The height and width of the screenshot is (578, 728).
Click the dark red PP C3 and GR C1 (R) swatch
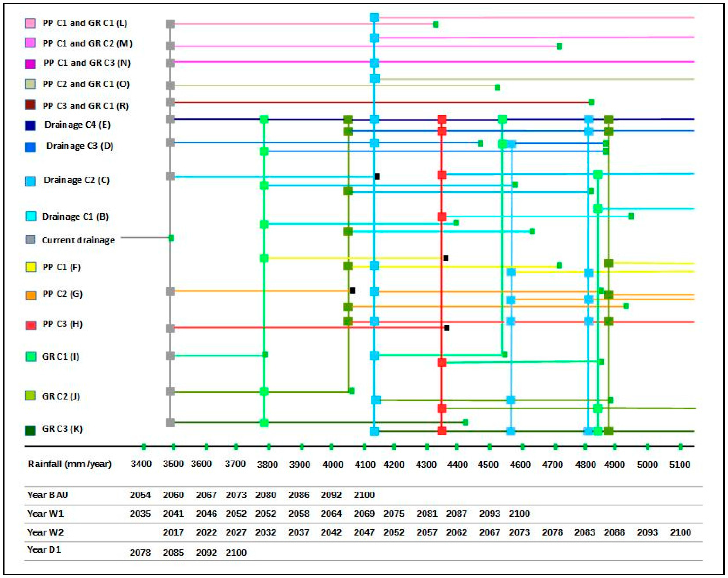coord(30,105)
